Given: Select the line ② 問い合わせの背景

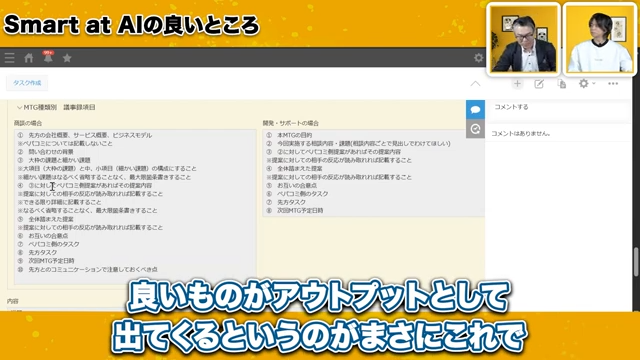Looking at the screenshot, I should click(x=45, y=152).
